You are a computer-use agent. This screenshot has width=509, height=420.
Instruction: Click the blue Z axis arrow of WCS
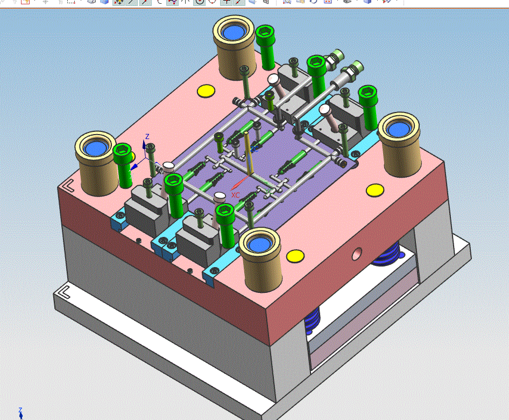pos(144,145)
